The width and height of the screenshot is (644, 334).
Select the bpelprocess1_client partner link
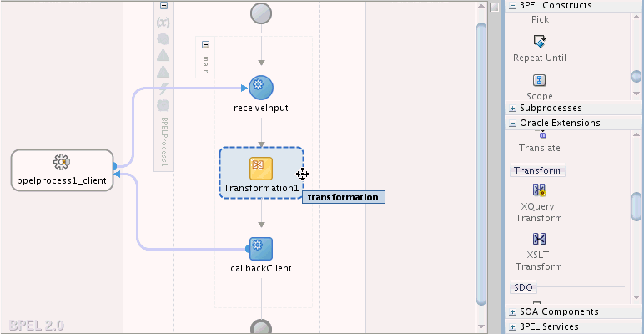tap(62, 170)
